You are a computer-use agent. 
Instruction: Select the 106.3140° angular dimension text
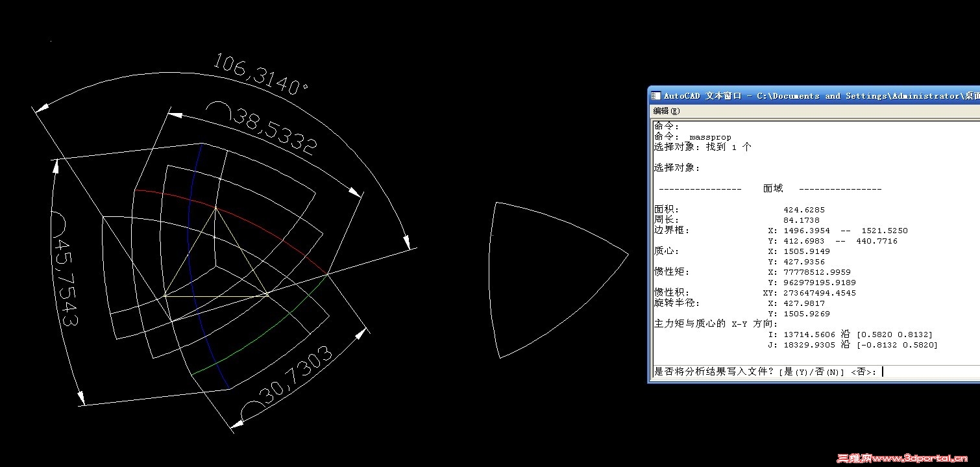tap(260, 73)
